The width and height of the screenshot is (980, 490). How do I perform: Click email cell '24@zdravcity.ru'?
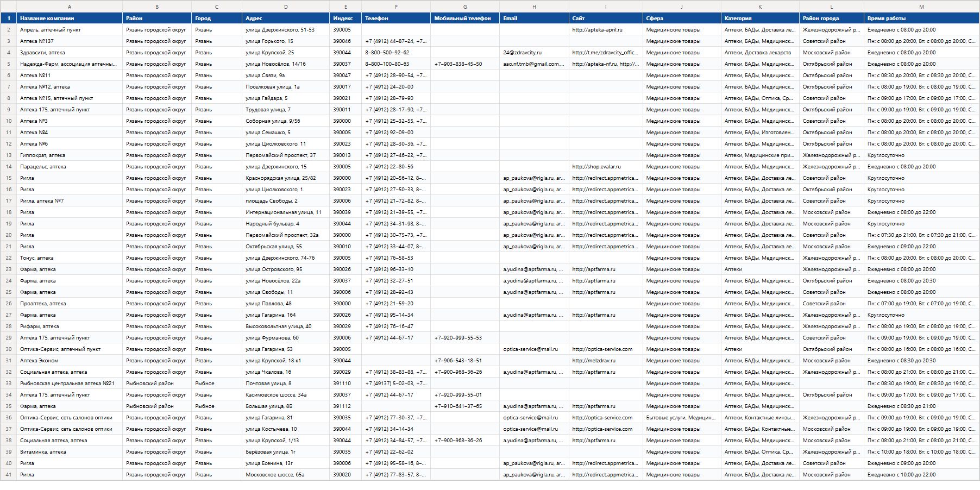(534, 52)
